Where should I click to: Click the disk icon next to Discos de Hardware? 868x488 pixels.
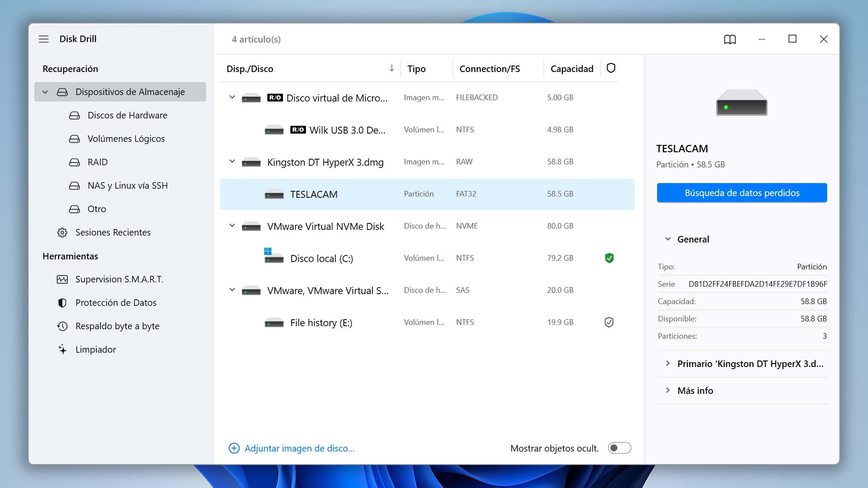75,115
